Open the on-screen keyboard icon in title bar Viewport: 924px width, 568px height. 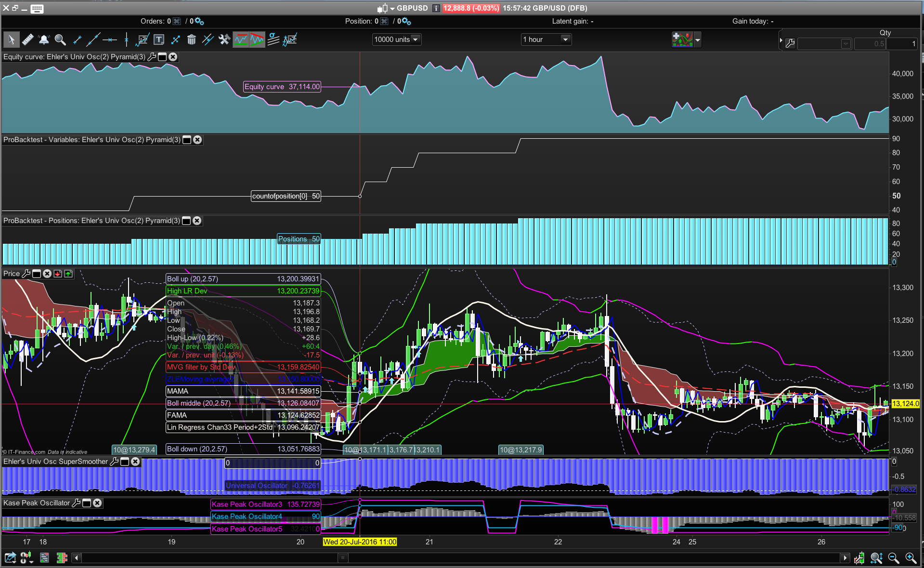37,8
